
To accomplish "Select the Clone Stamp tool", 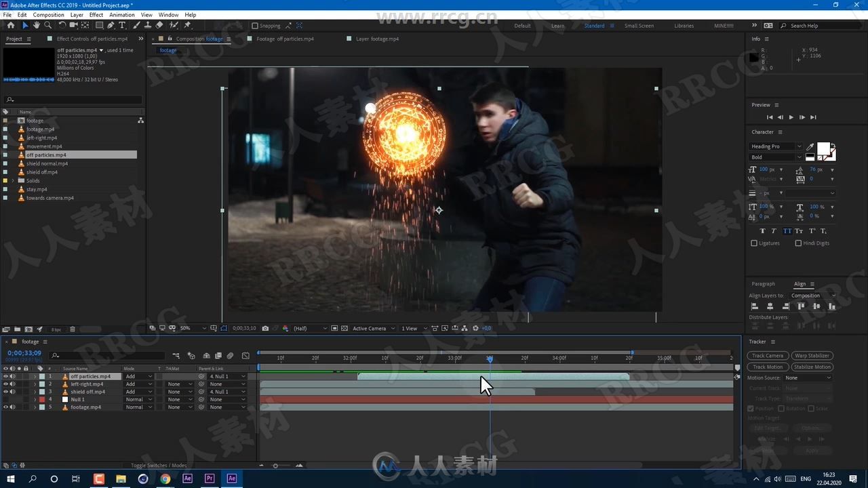I will click(147, 25).
